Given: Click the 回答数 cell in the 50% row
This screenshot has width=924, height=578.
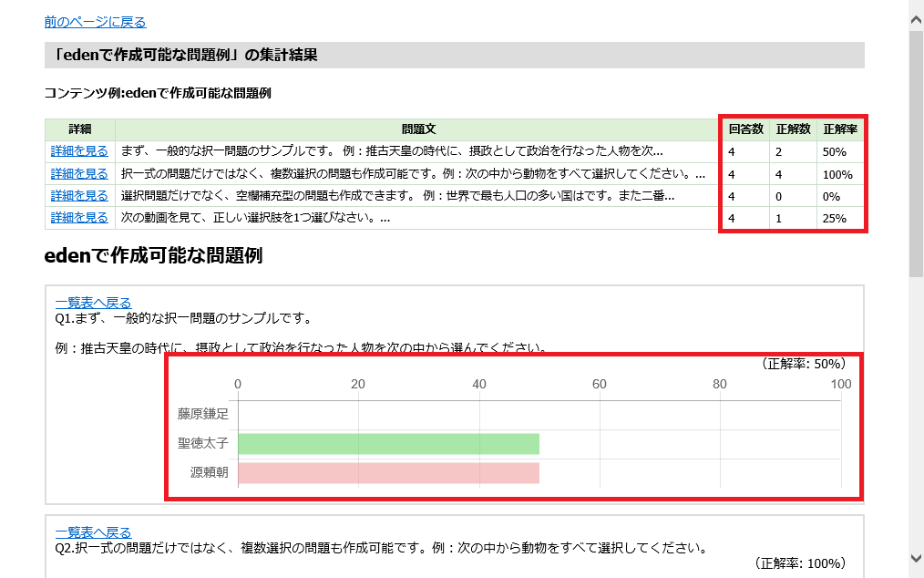Looking at the screenshot, I should coord(745,151).
